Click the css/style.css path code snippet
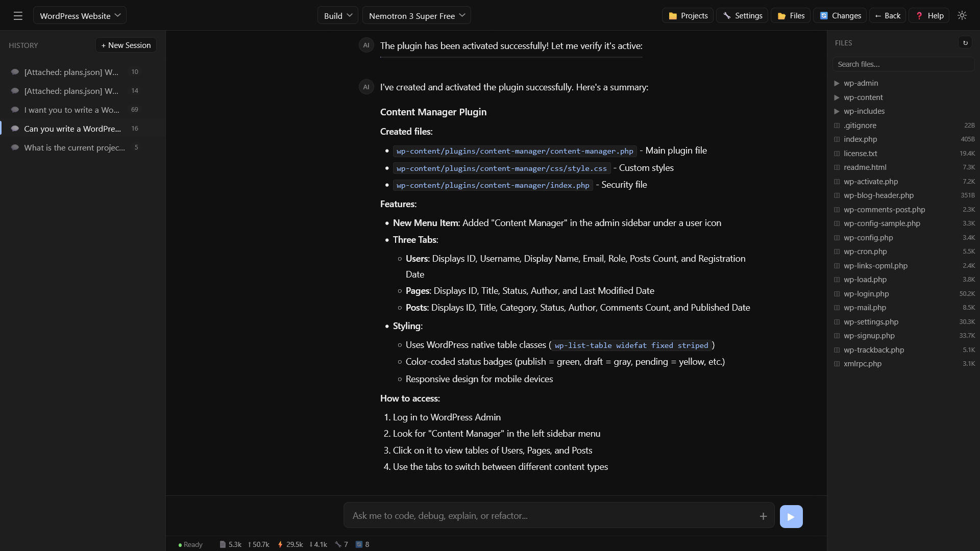The image size is (980, 551). [502, 168]
